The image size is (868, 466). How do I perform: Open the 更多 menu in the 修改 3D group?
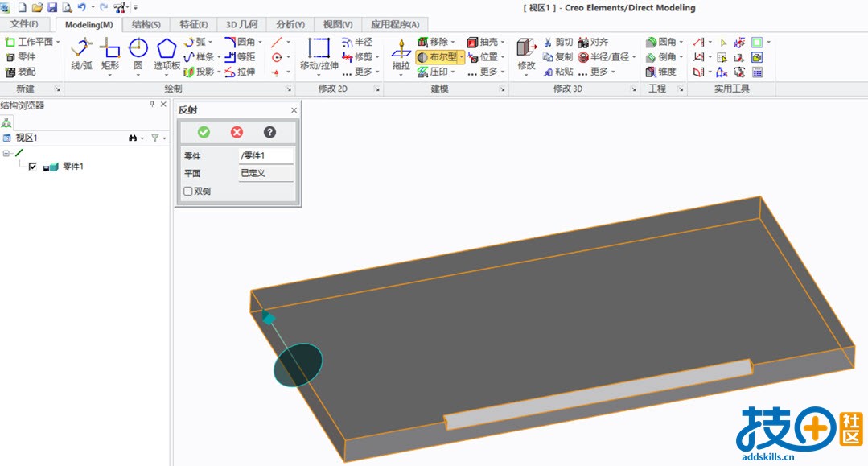pos(597,72)
